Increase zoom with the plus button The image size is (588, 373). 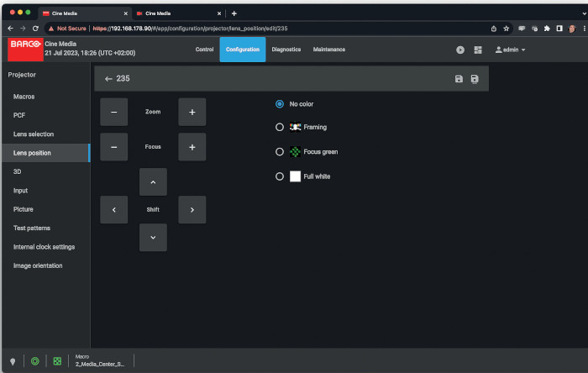coord(192,112)
